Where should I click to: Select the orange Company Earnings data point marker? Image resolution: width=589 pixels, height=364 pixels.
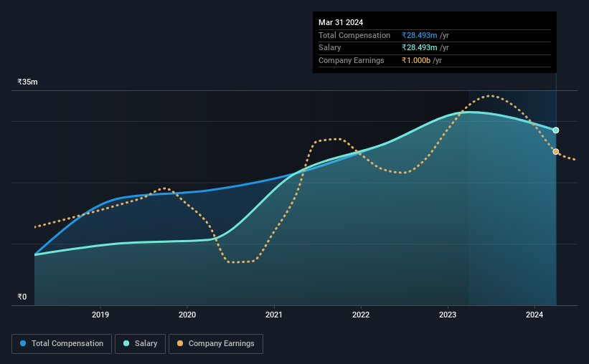click(x=555, y=152)
